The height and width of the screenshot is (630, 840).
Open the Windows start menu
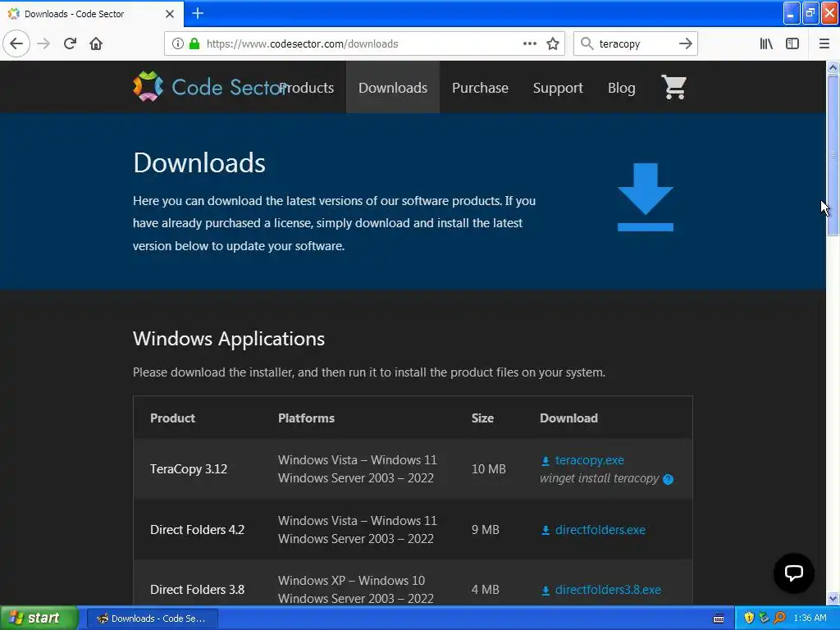39,618
